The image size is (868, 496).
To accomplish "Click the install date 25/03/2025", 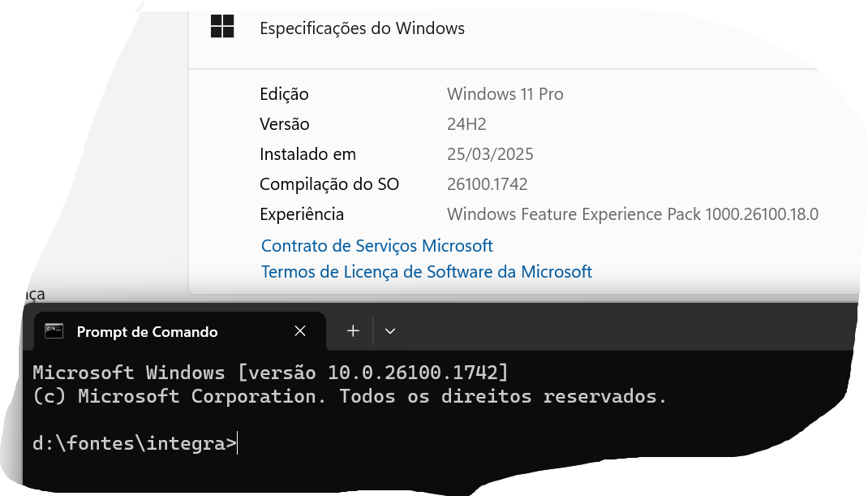I will [x=490, y=154].
